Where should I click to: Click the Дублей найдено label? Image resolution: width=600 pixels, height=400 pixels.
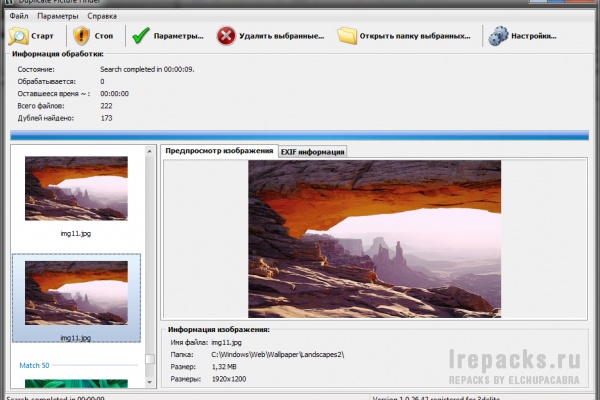[x=46, y=118]
